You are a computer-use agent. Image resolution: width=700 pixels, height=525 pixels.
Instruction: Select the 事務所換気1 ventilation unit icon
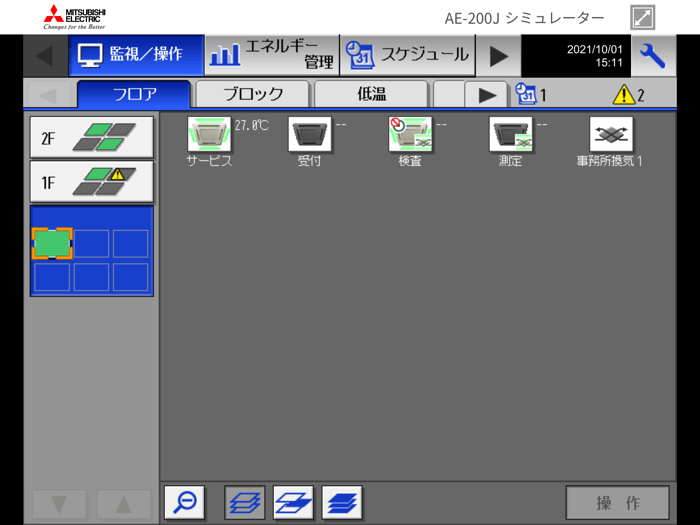pos(611,134)
